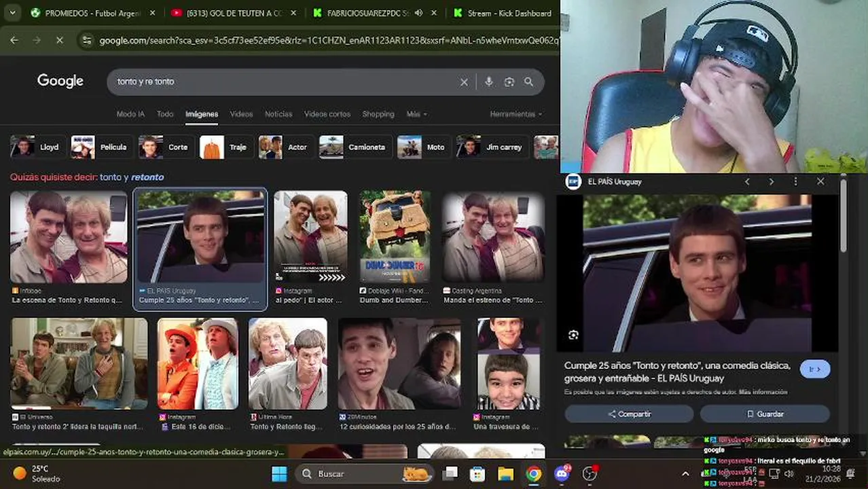Show previous image in preview panel
Image resolution: width=868 pixels, height=489 pixels.
pyautogui.click(x=747, y=181)
